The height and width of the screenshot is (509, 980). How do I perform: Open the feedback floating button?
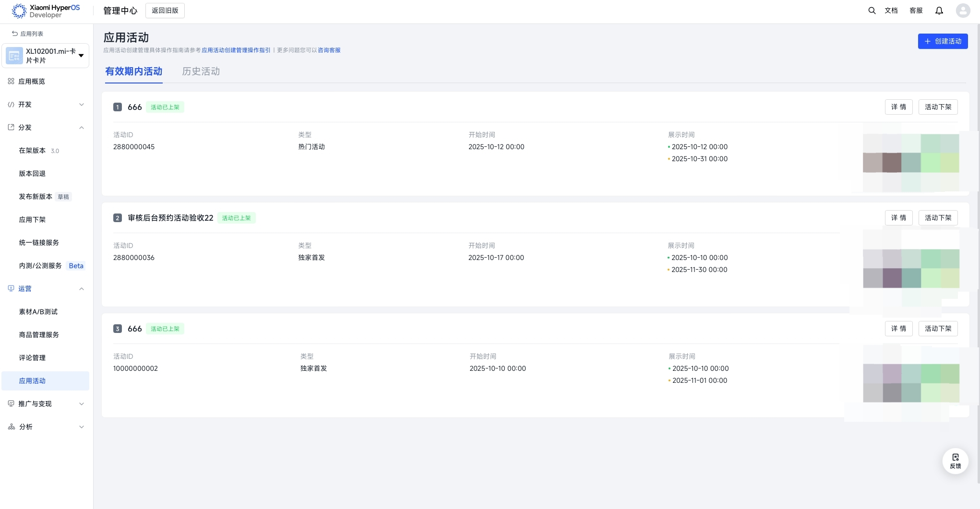tap(955, 461)
